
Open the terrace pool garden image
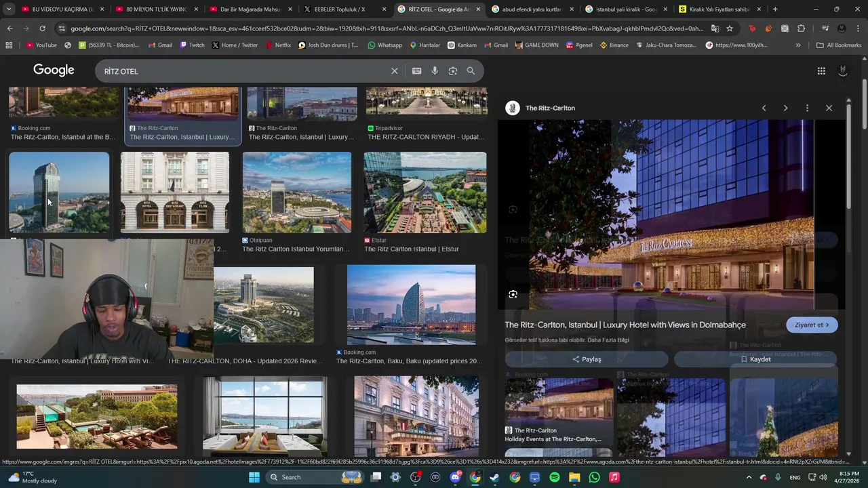(97, 417)
